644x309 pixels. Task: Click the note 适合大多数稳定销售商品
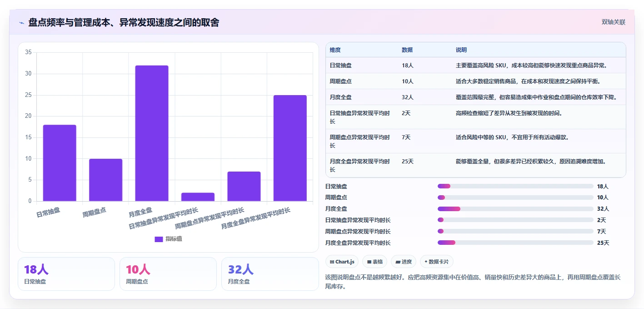pyautogui.click(x=528, y=81)
